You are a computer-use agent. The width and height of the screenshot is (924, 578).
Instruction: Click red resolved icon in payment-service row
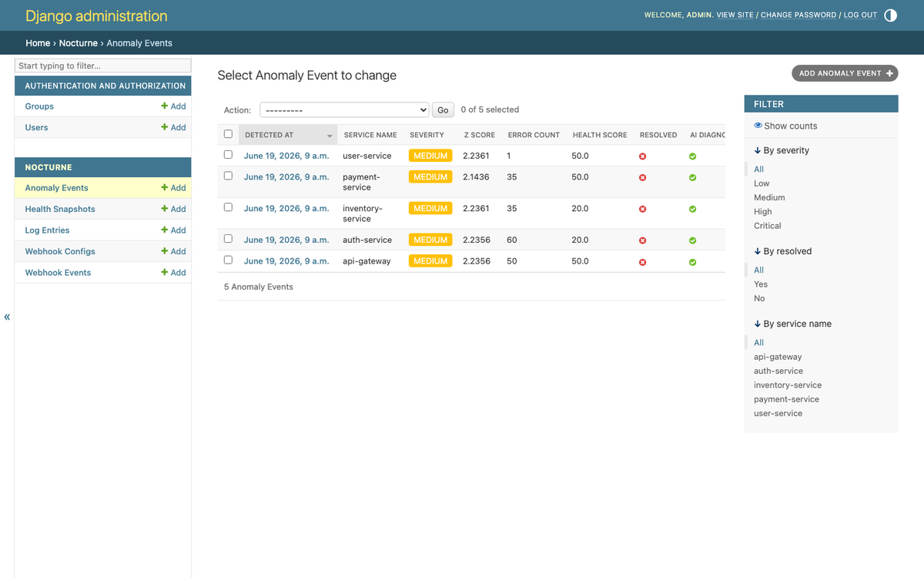point(642,177)
